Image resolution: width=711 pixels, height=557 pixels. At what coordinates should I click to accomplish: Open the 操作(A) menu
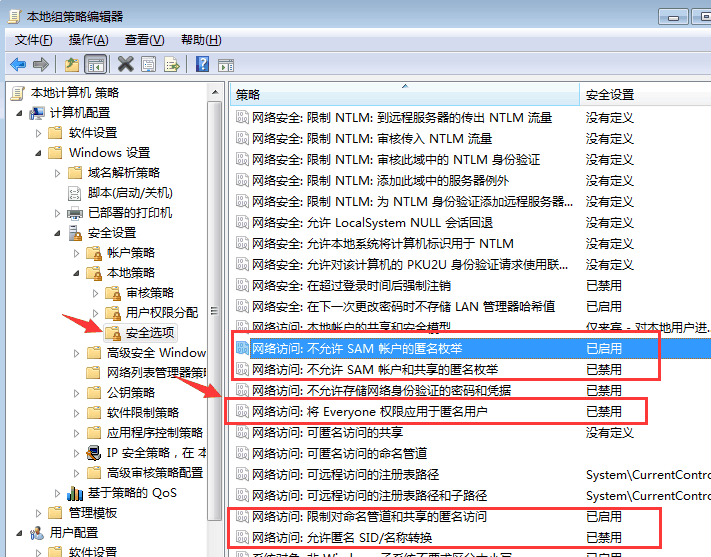[x=88, y=40]
